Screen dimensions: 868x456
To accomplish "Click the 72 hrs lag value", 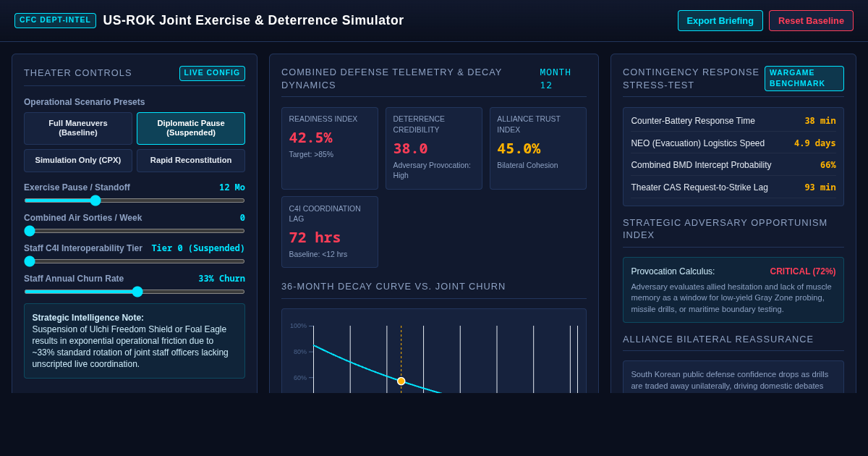I will pyautogui.click(x=315, y=237).
